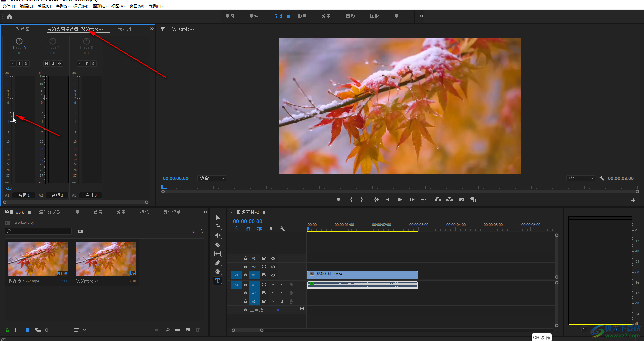Image resolution: width=644 pixels, height=341 pixels.
Task: Select the Type tool
Action: 217,281
